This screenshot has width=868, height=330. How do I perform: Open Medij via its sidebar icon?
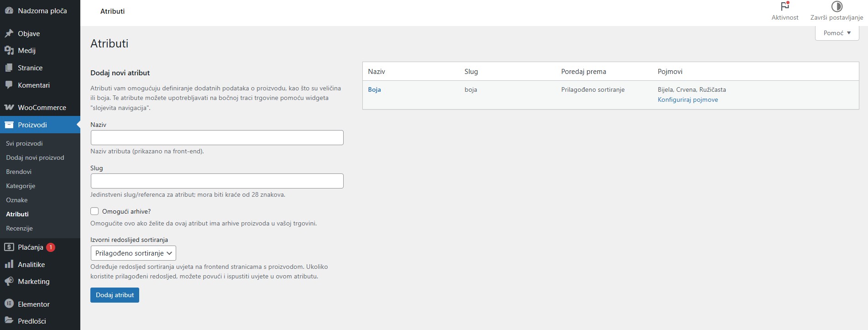(x=9, y=51)
